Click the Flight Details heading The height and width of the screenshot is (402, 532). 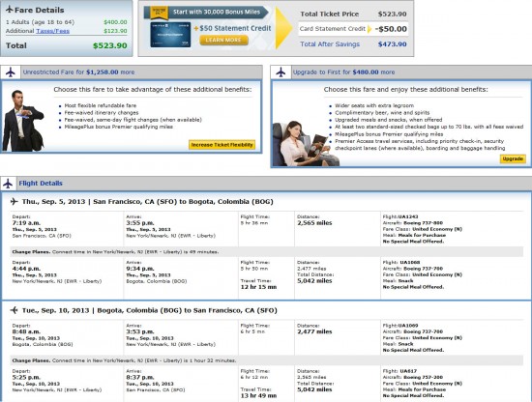click(x=41, y=184)
